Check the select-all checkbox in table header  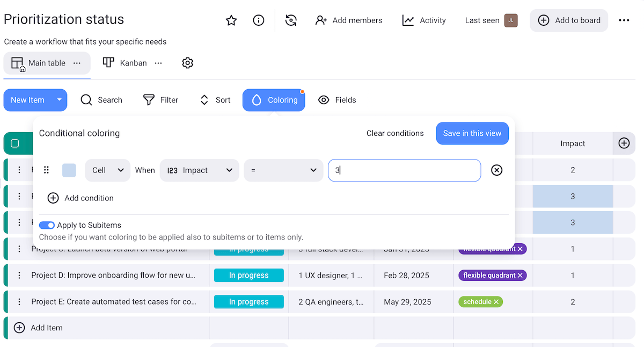(15, 143)
